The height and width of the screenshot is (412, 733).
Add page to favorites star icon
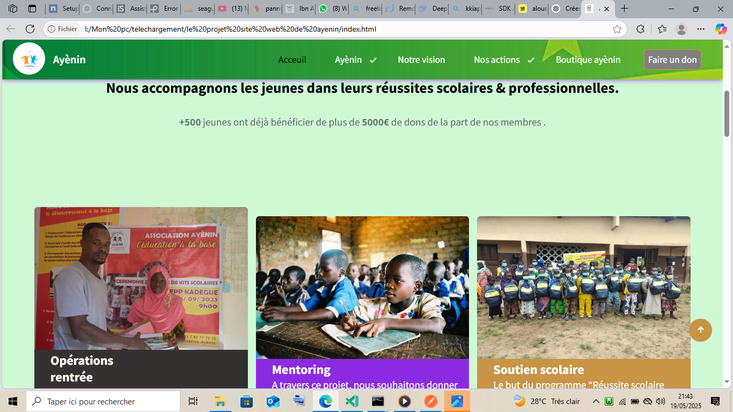[x=617, y=29]
